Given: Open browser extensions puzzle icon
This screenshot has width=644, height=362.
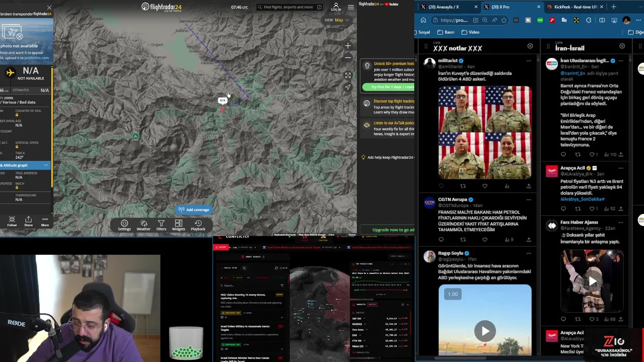Looking at the screenshot, I should point(589,20).
